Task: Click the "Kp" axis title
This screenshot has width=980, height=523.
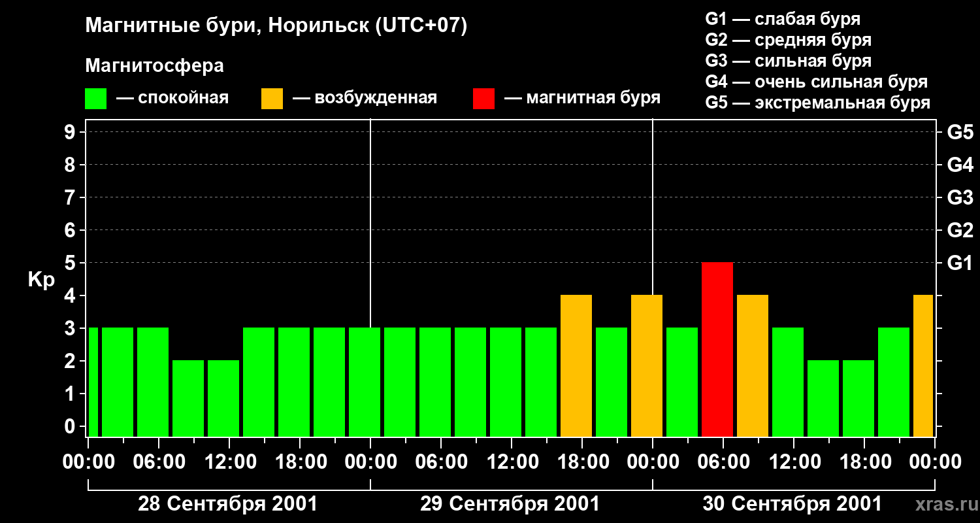Action: [x=41, y=280]
